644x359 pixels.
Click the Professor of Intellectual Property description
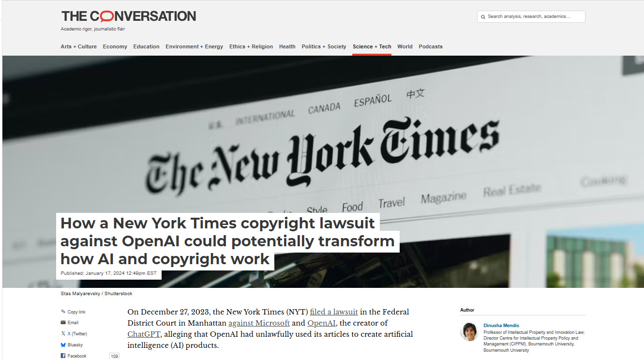pos(534,342)
